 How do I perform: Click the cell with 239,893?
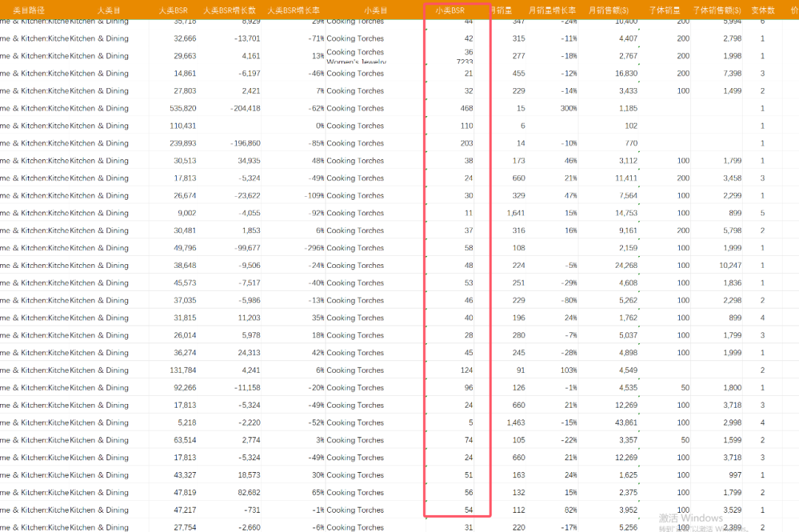click(183, 144)
